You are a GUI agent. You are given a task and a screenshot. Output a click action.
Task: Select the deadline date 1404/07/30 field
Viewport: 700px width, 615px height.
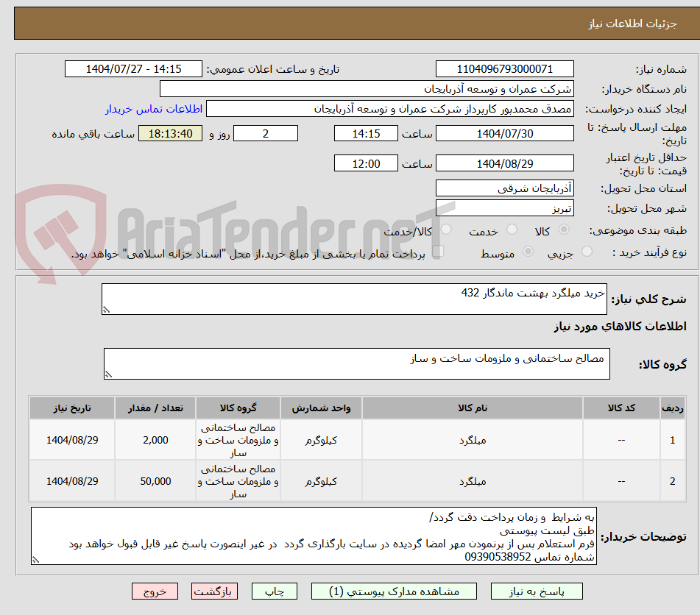[505, 133]
